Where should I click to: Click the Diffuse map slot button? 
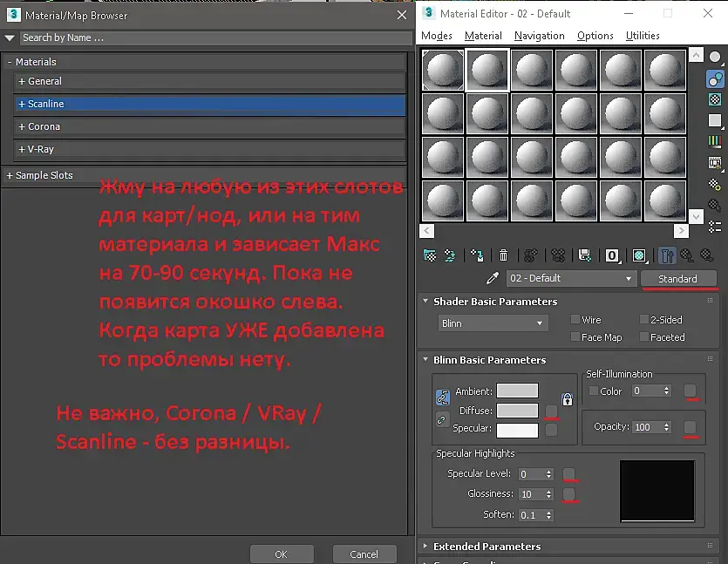[551, 411]
